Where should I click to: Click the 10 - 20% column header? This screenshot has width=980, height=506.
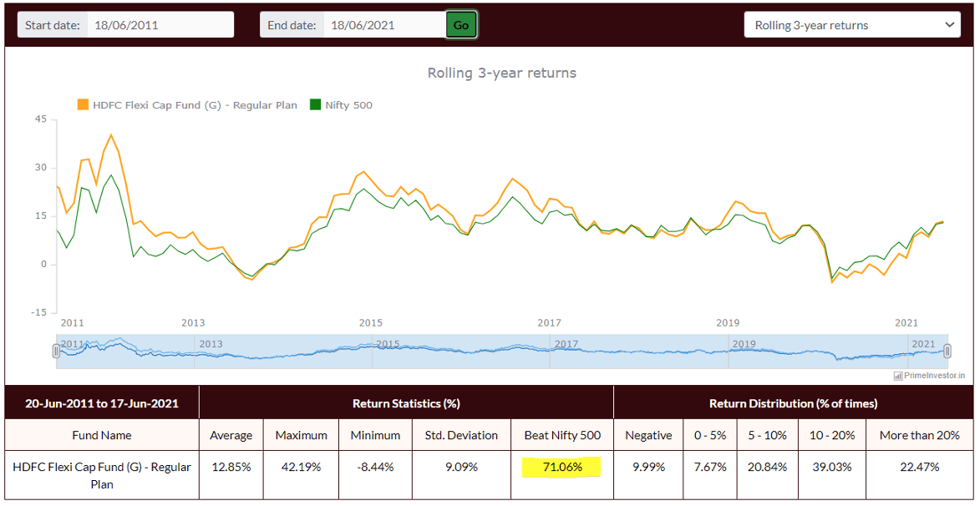(x=831, y=435)
